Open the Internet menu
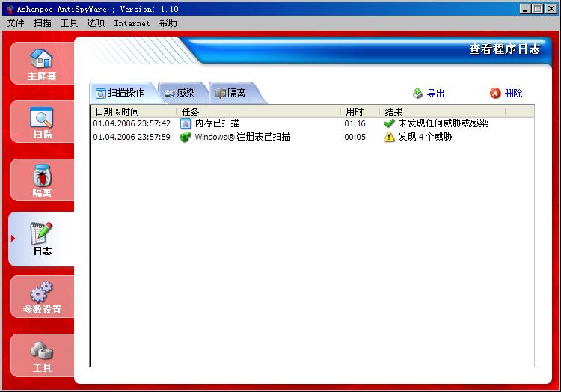The height and width of the screenshot is (392, 561). [x=132, y=23]
